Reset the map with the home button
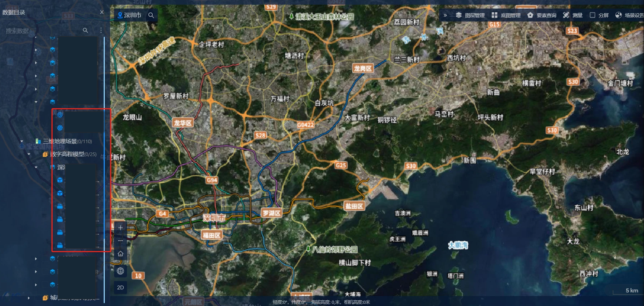Screen dimensions: 644x306 (121, 254)
